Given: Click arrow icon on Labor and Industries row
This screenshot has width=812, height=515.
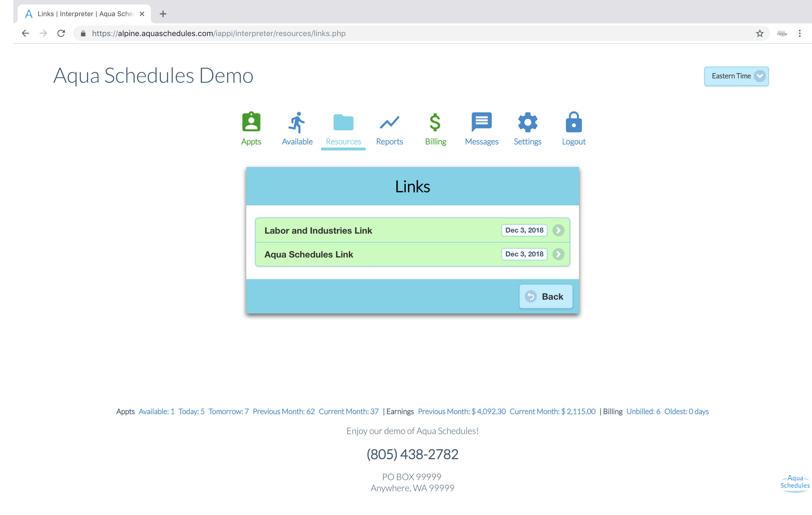Looking at the screenshot, I should pyautogui.click(x=559, y=230).
